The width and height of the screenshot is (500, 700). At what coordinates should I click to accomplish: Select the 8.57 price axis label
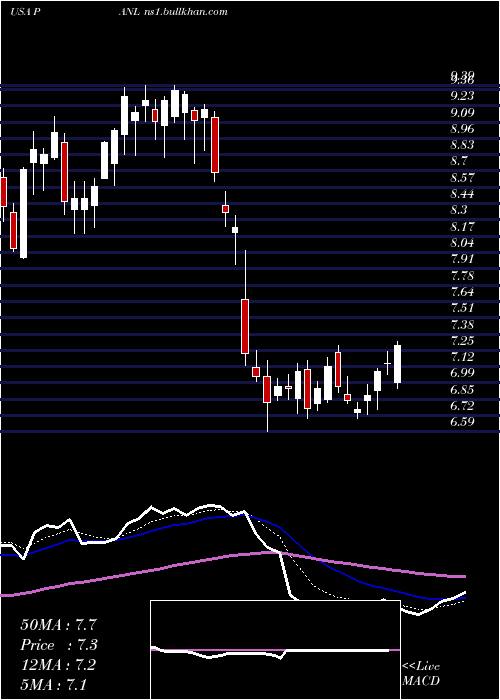pos(462,178)
